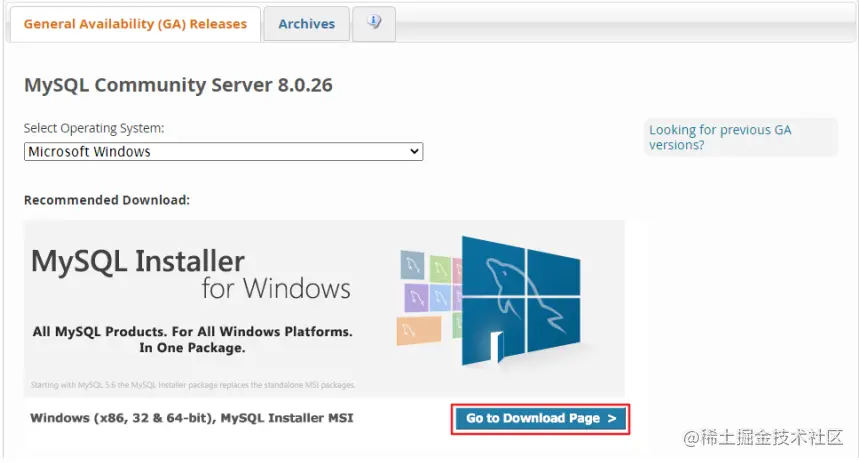This screenshot has height=463, width=859.
Task: Switch to the Archives tab
Action: click(306, 24)
